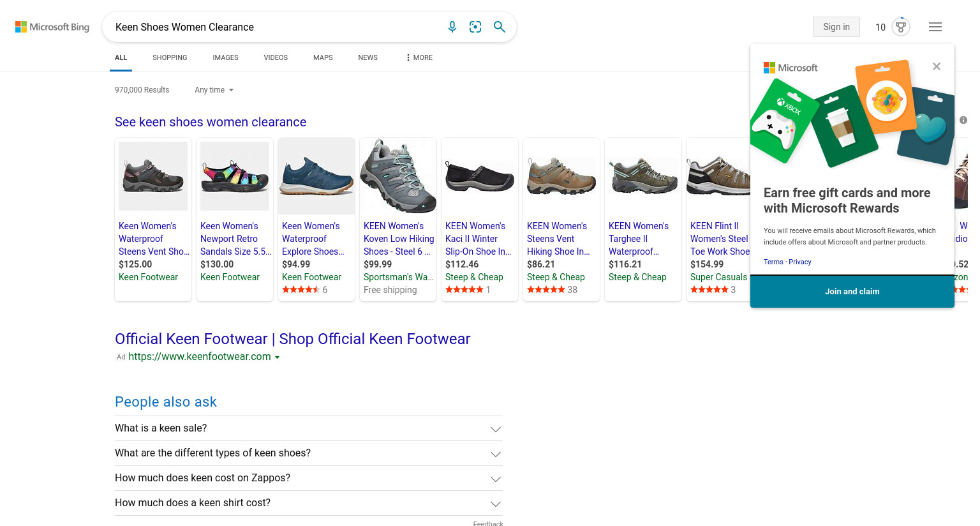The height and width of the screenshot is (526, 980).
Task: Click KEEN Women's Targhee II title
Action: tap(639, 239)
